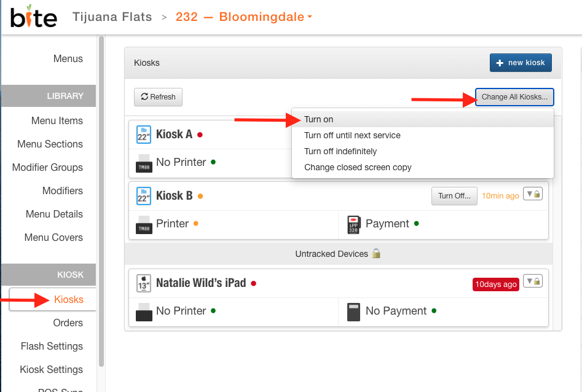Click the iPP 320 payment terminal icon

353,224
